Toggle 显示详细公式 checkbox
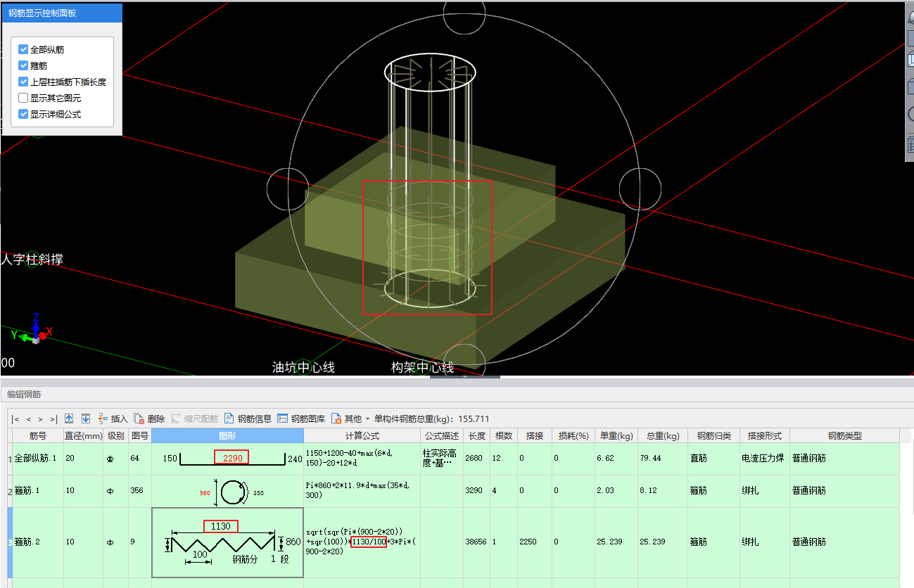The width and height of the screenshot is (914, 588). tap(23, 114)
